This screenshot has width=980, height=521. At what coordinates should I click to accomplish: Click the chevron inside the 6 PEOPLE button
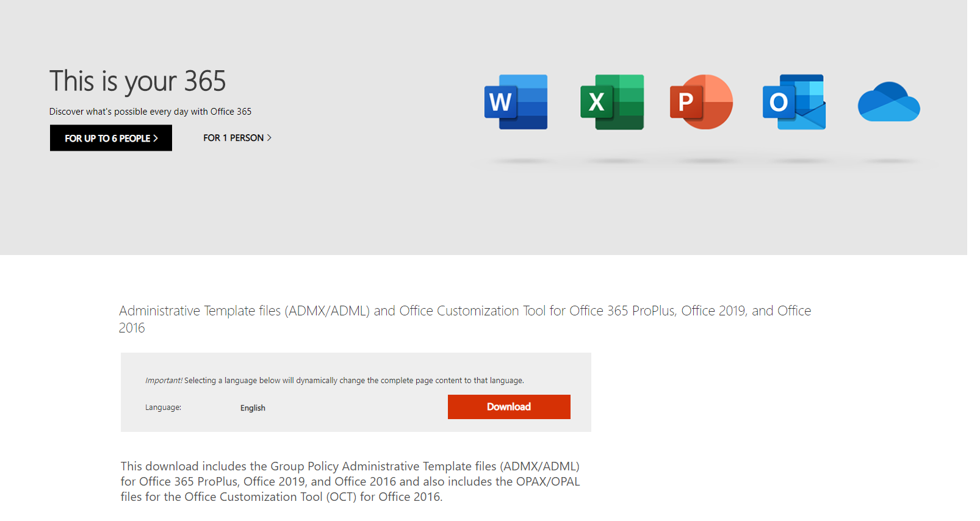click(156, 138)
